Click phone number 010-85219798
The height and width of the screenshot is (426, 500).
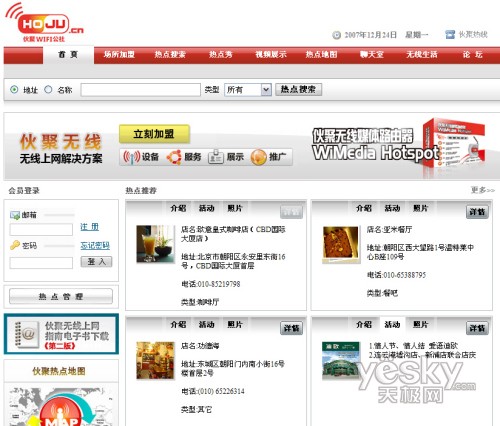[x=219, y=284]
